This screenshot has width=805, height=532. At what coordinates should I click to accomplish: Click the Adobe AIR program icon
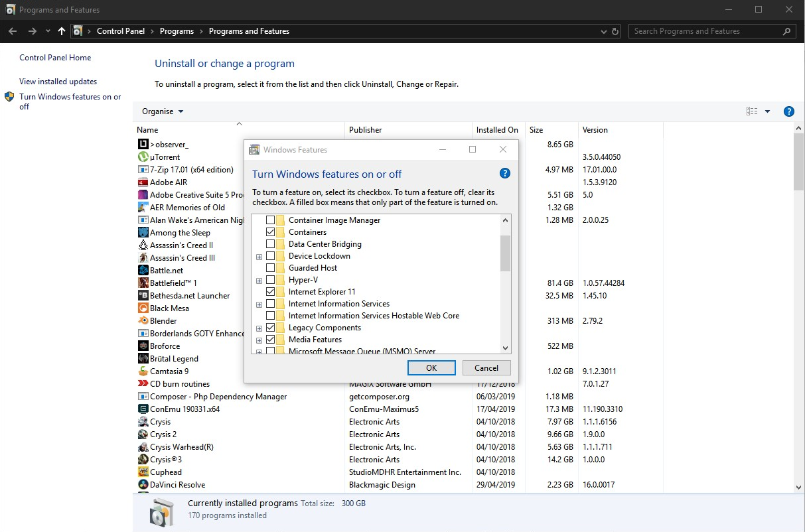(143, 182)
